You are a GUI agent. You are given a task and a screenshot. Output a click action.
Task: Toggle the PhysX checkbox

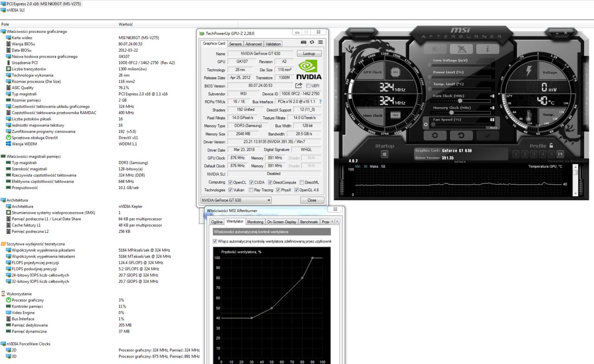click(278, 190)
